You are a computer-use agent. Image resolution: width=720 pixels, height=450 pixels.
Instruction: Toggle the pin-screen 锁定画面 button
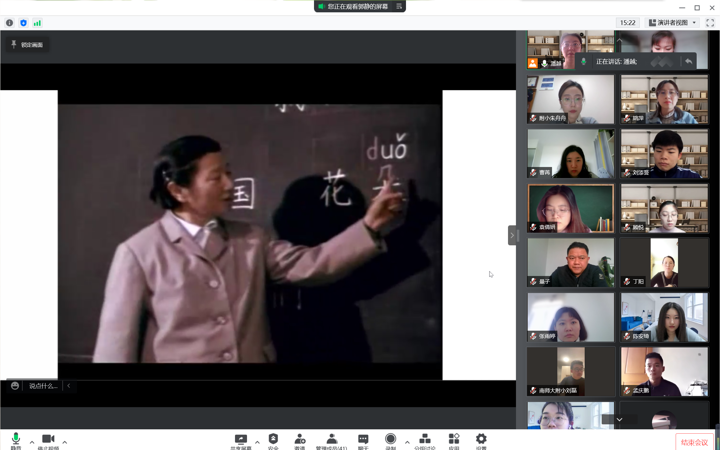pyautogui.click(x=27, y=45)
